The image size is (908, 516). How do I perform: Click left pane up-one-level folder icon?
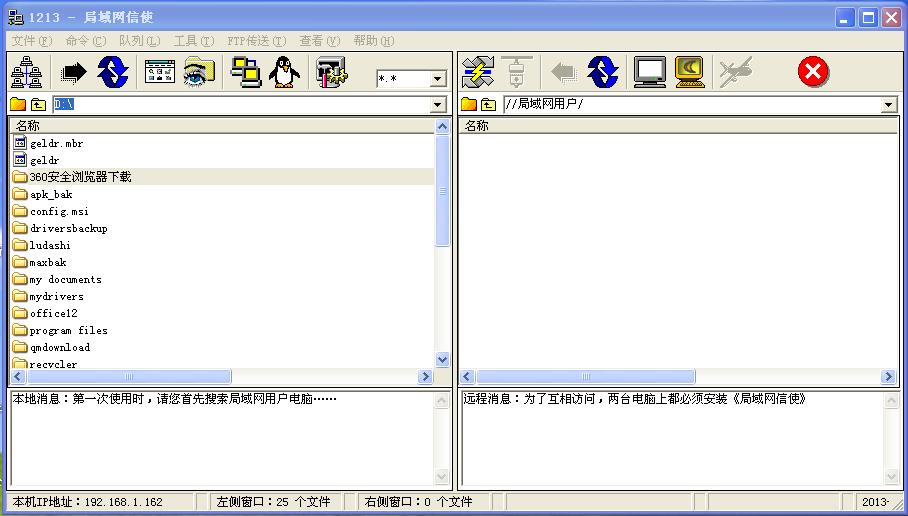[x=38, y=104]
